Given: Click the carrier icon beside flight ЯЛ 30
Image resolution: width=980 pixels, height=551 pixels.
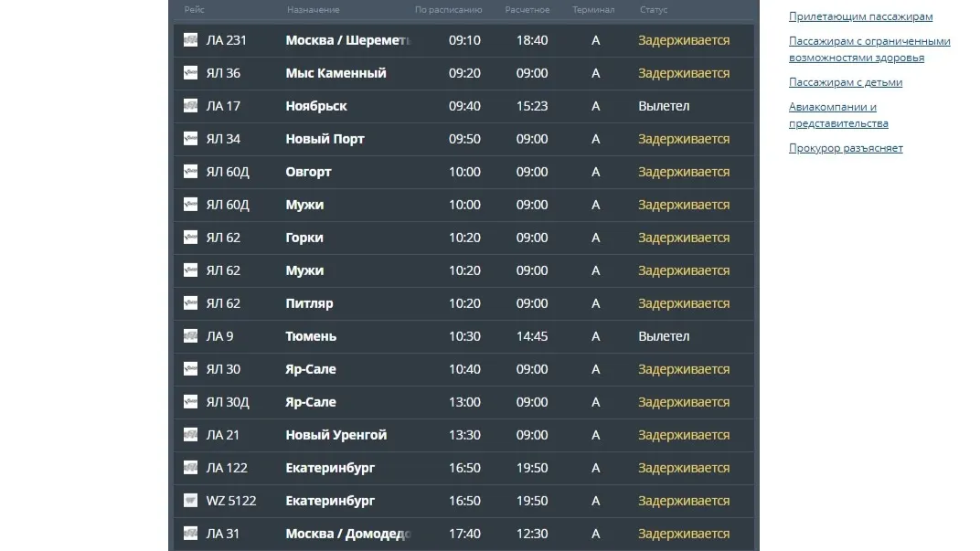Looking at the screenshot, I should tap(190, 369).
